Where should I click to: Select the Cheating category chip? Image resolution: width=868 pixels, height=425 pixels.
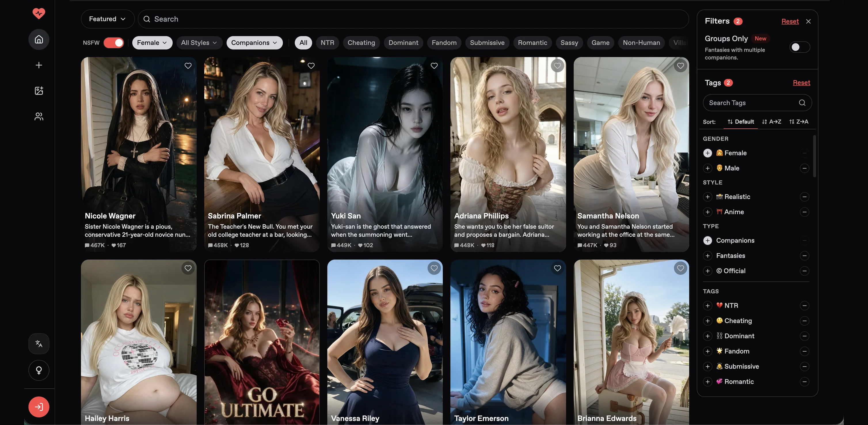(x=361, y=43)
